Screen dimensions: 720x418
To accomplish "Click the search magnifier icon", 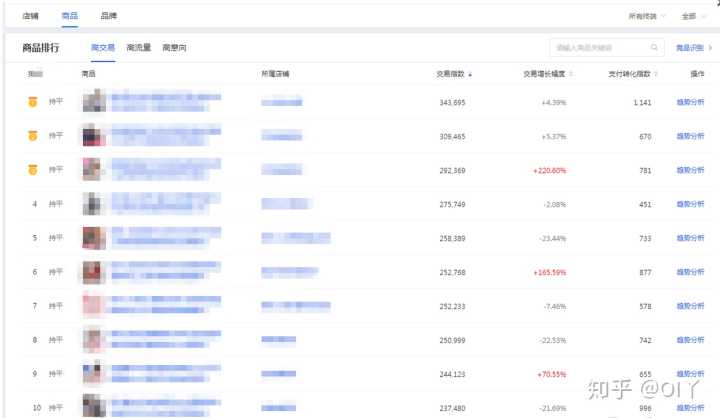I will tap(655, 47).
